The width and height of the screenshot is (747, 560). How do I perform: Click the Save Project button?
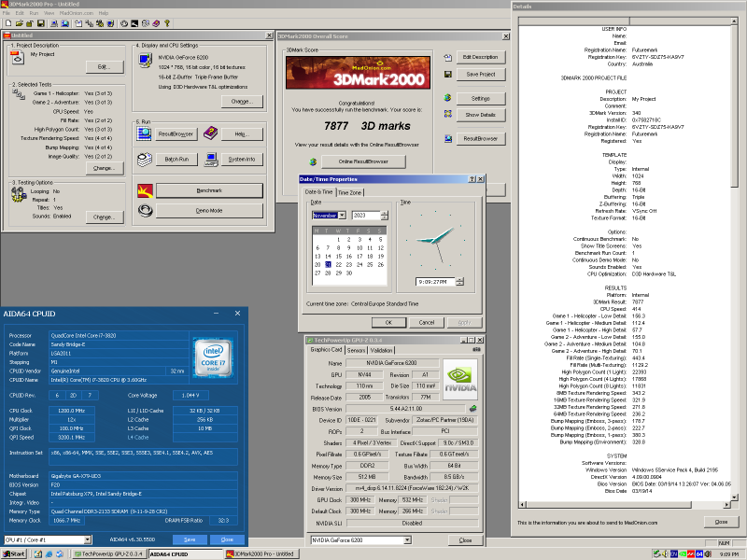[x=480, y=75]
